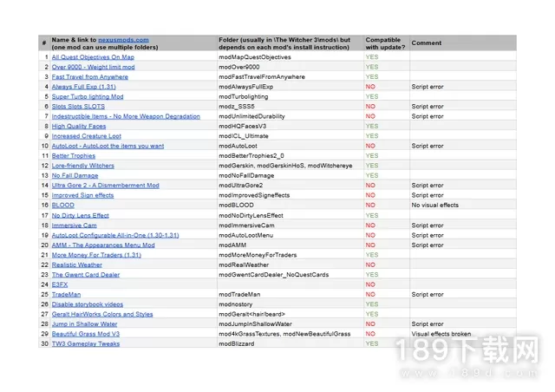
Task: Open Disable storybook videos link
Action: tap(88, 304)
